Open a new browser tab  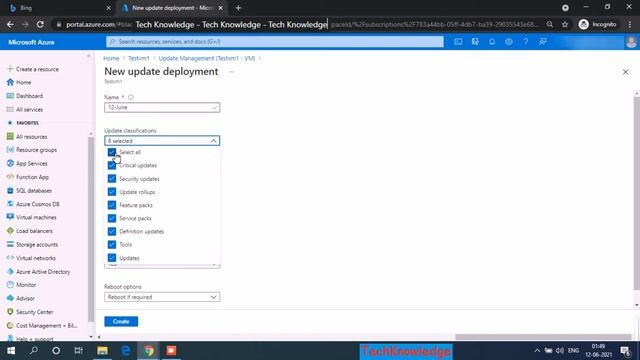coord(238,8)
